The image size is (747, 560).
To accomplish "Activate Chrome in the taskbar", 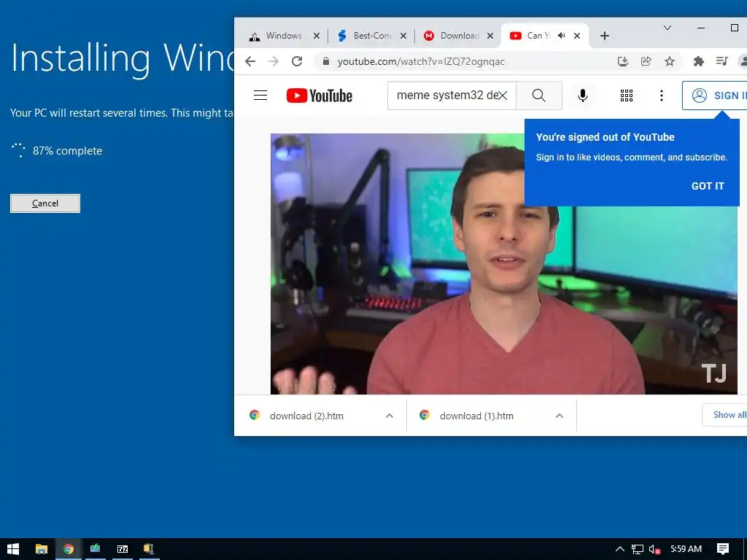I will [x=68, y=549].
